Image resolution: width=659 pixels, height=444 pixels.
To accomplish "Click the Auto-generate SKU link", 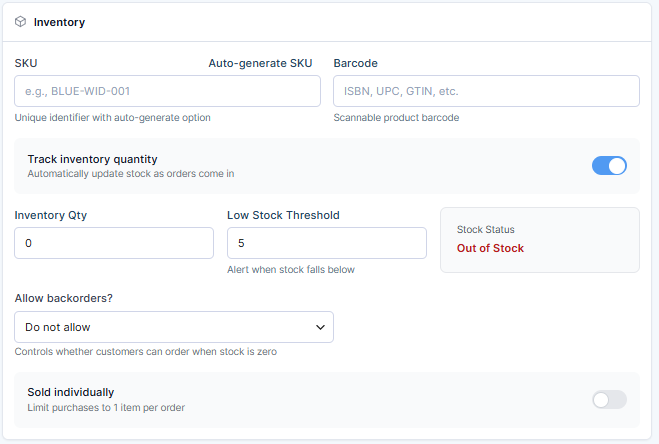I will [x=260, y=63].
